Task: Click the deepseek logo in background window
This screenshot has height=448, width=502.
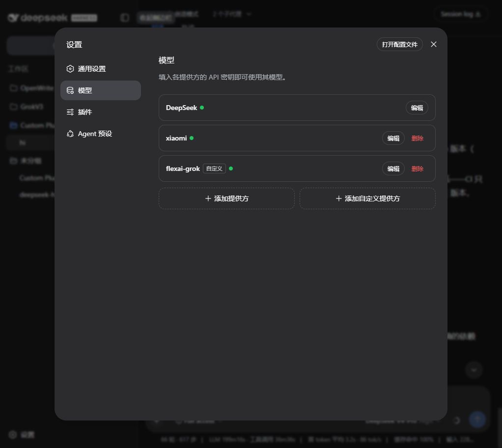Action: pos(37,18)
